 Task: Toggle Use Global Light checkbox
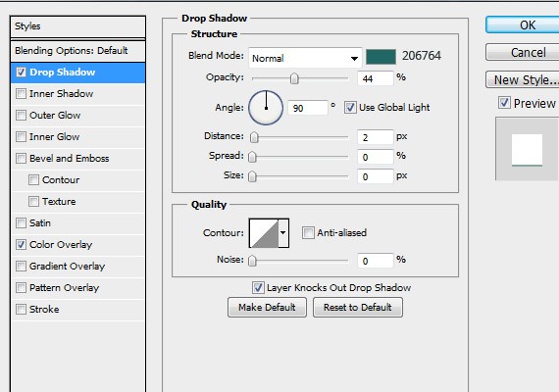[350, 107]
